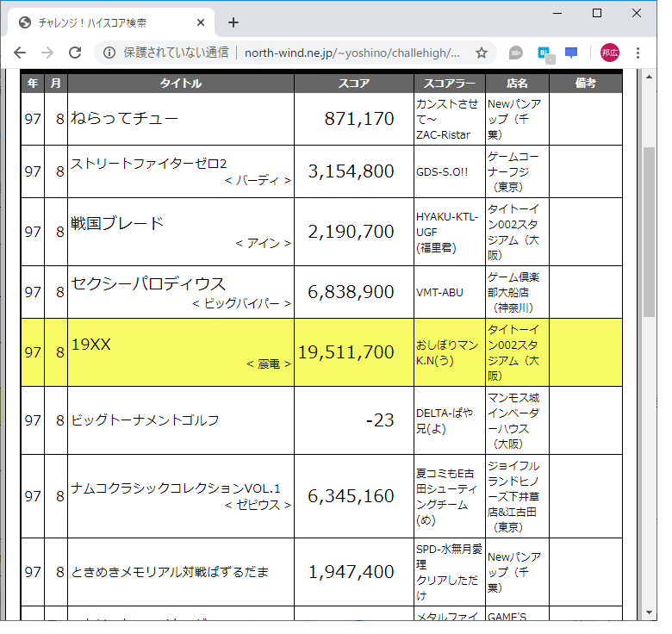Reload the page
Viewport: 672px width, 634px height.
pos(75,53)
